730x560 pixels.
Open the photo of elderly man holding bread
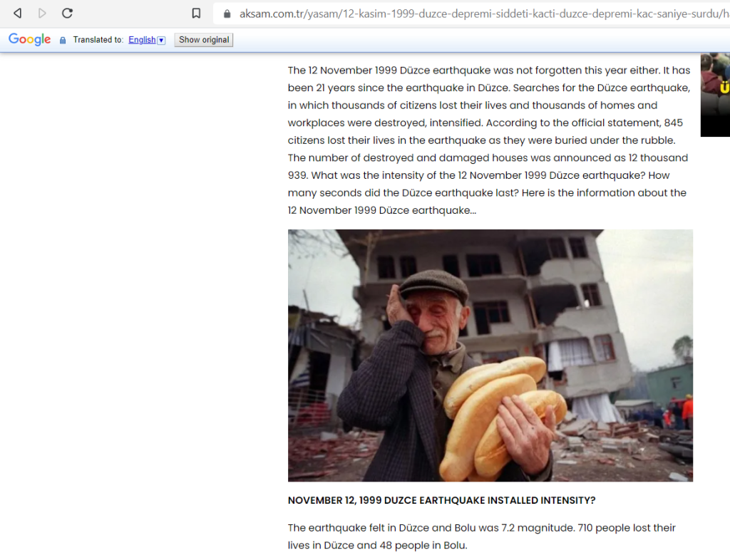point(490,356)
